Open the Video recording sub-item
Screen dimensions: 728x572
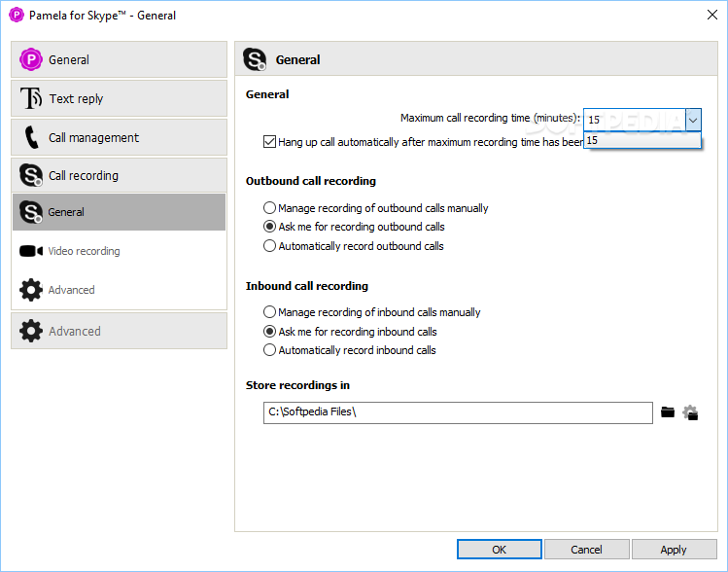[119, 251]
